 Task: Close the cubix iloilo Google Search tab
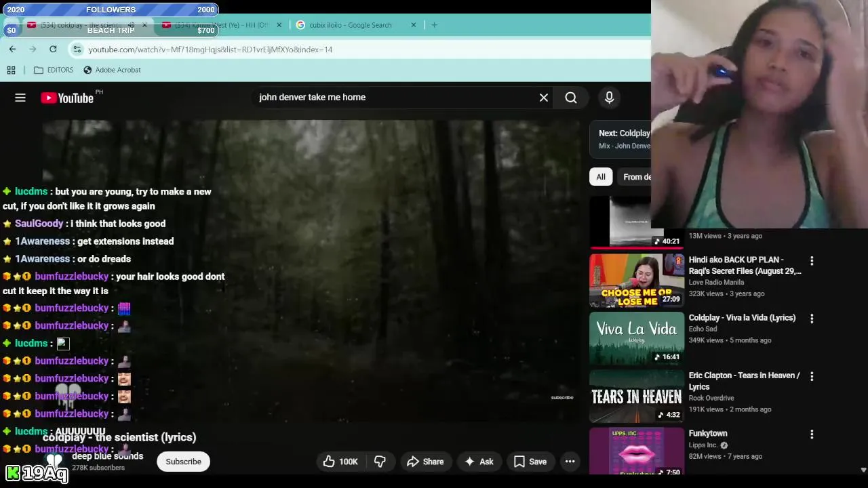(414, 25)
